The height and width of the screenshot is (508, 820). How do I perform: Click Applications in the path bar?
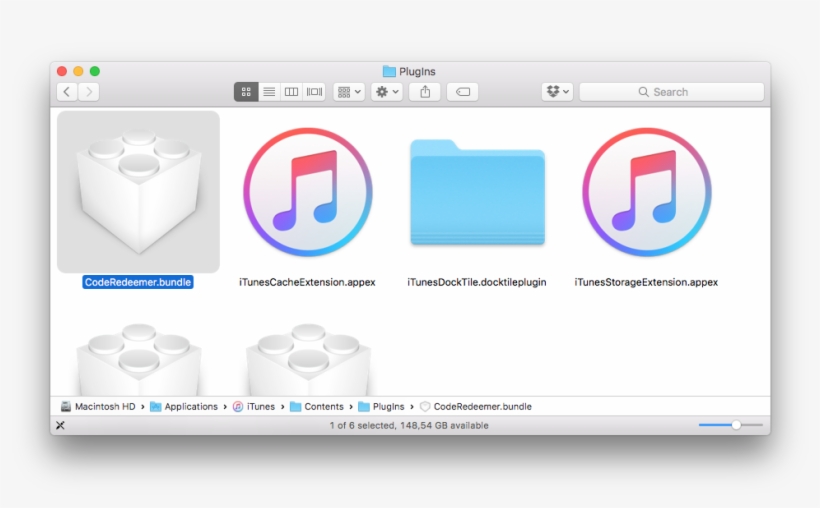184,407
